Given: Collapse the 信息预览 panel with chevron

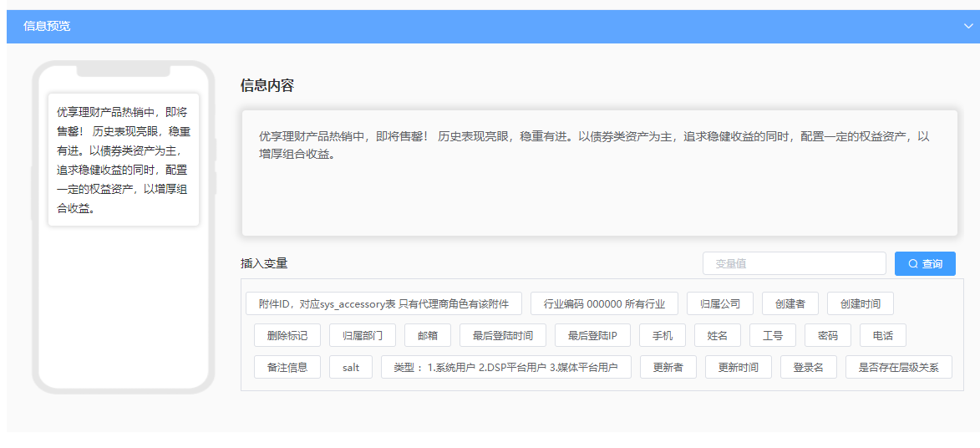Looking at the screenshot, I should (968, 26).
